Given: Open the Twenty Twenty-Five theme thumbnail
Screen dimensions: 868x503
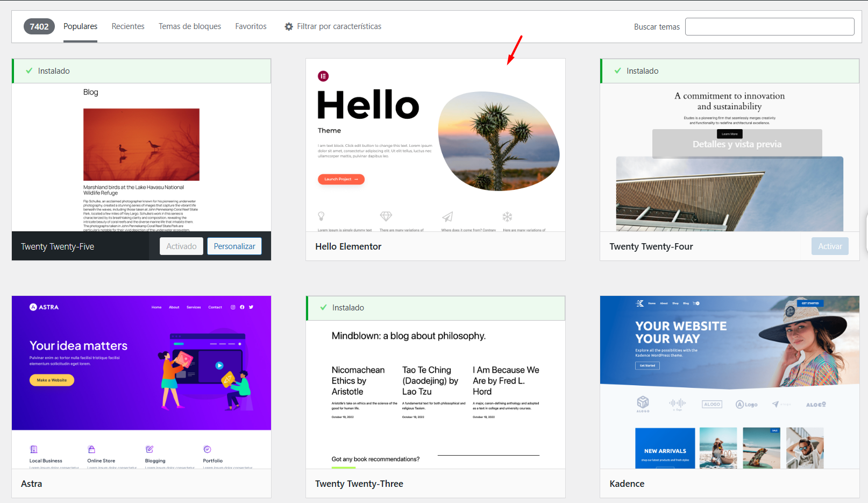Looking at the screenshot, I should [141, 157].
